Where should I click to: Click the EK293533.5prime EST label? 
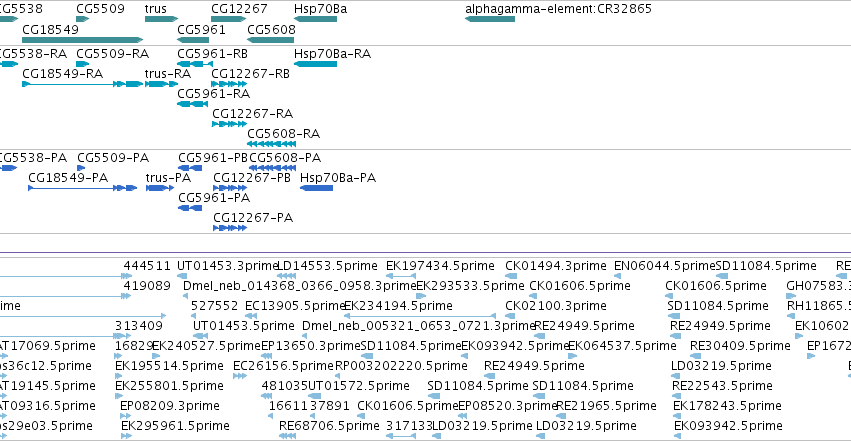(x=470, y=286)
